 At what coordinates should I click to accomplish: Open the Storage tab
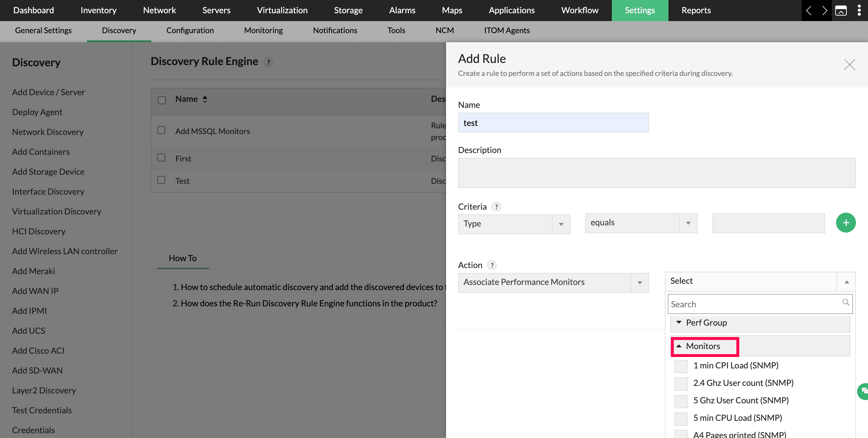[x=348, y=11]
